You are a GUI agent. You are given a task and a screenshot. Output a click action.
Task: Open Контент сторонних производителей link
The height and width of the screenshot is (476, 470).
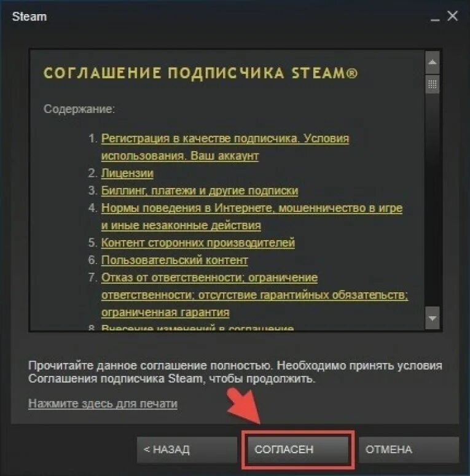tap(198, 243)
